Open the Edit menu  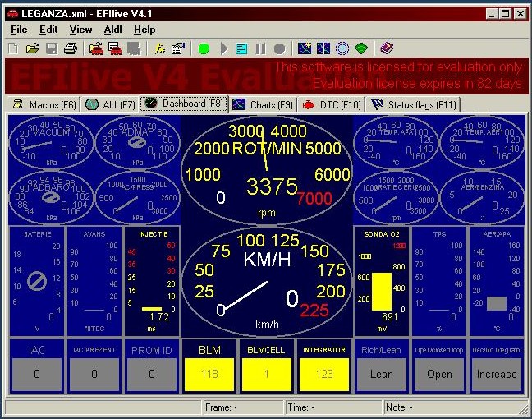[48, 30]
